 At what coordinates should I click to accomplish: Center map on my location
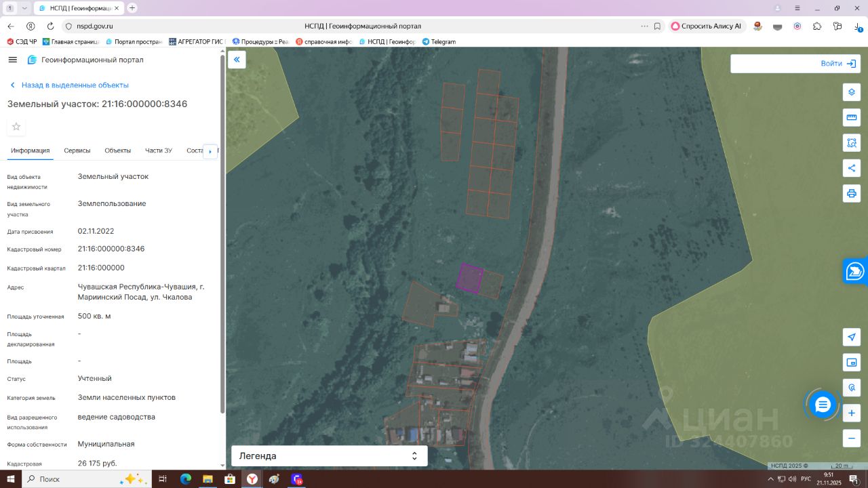[x=852, y=337]
